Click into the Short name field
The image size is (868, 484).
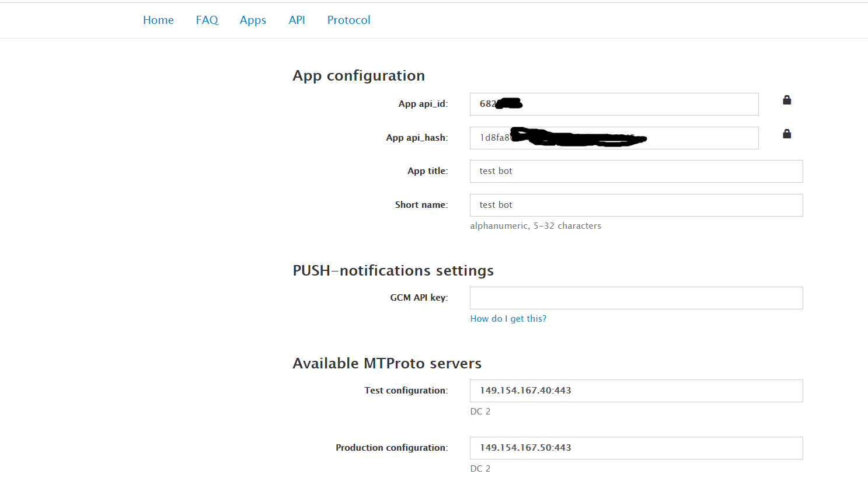coord(636,205)
